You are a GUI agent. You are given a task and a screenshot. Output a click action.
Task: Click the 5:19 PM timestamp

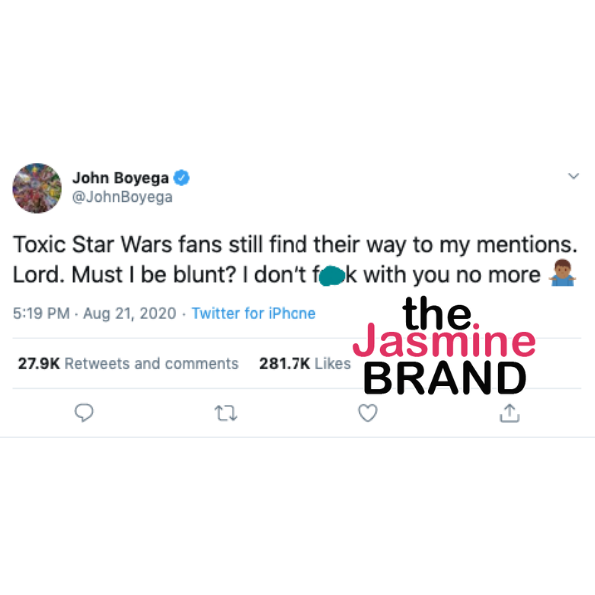click(41, 313)
